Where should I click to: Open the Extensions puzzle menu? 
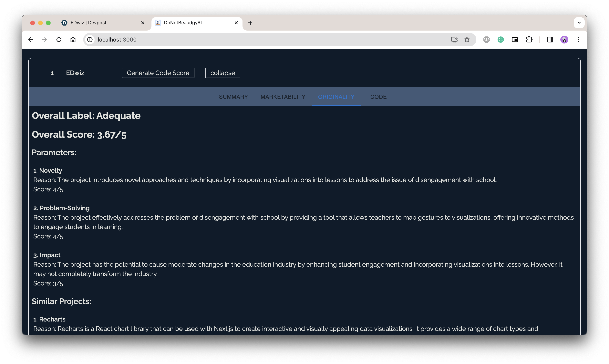pos(529,40)
